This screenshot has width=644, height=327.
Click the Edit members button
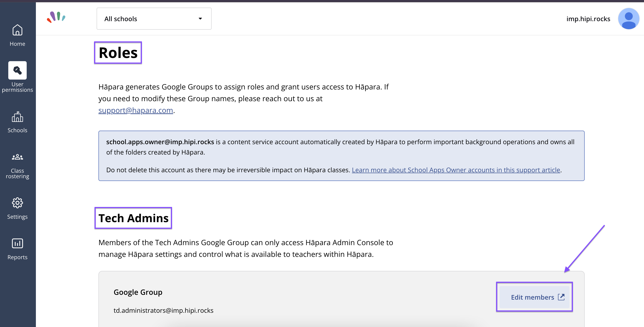[534, 297]
